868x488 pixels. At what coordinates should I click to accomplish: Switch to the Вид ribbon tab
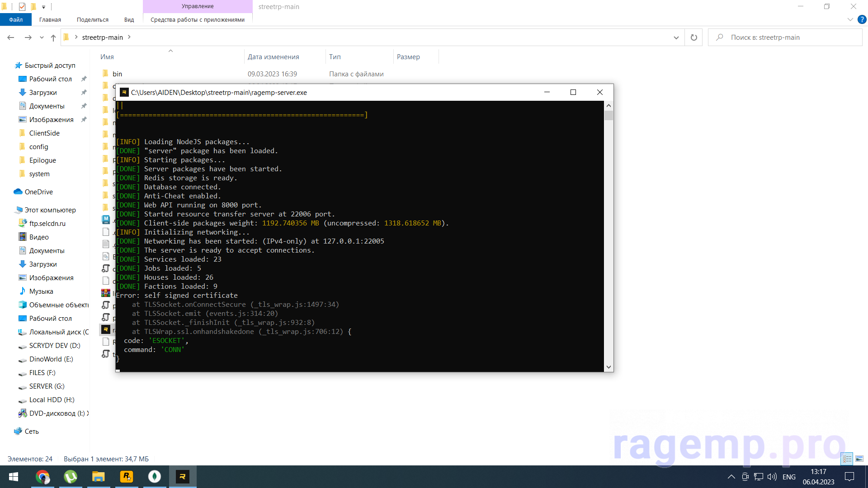129,19
